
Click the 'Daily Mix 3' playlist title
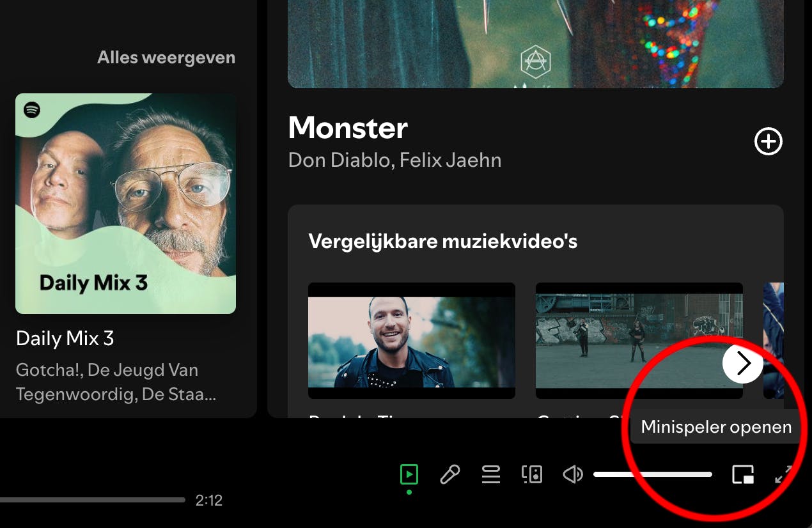65,338
